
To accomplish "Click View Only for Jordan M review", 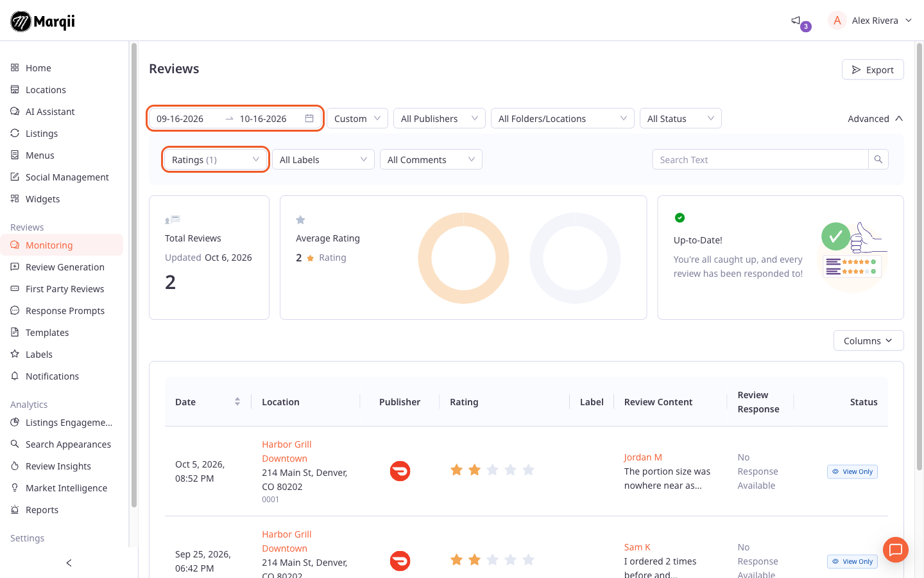I will click(852, 471).
